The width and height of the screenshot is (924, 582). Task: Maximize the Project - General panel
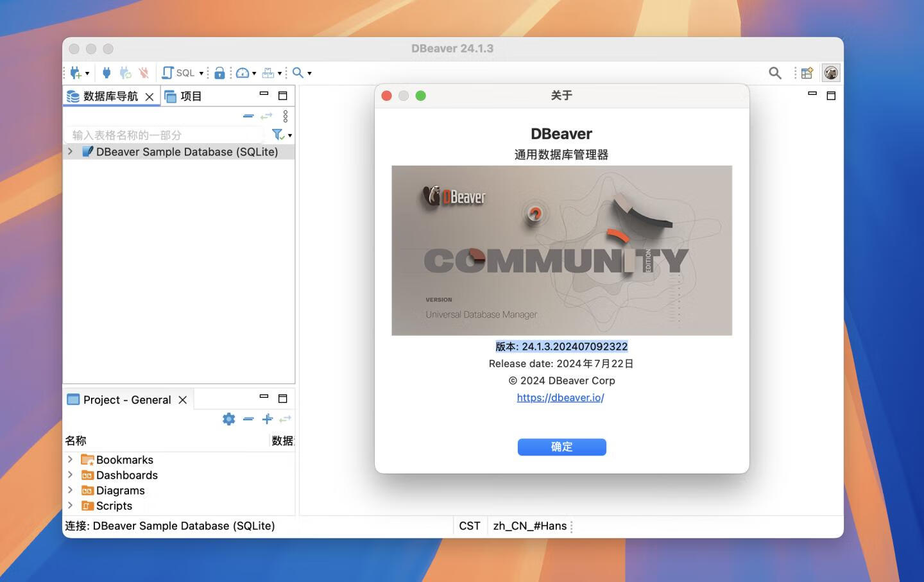[282, 398]
